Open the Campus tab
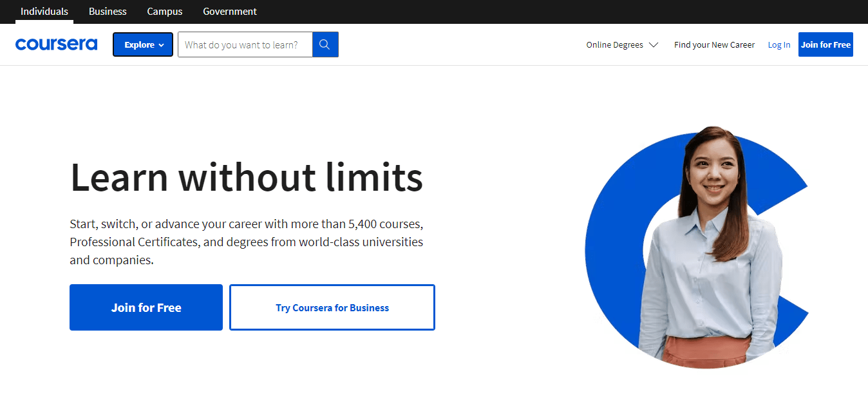 click(164, 12)
